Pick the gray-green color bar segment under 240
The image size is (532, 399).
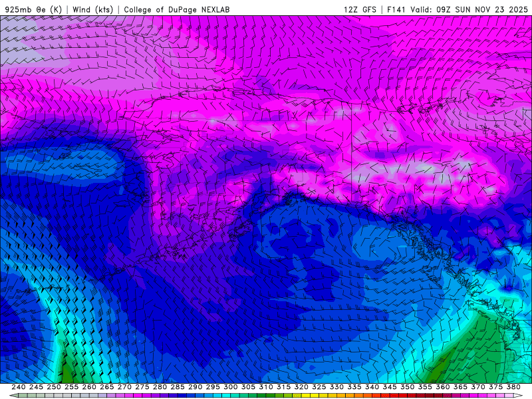pos(23,395)
